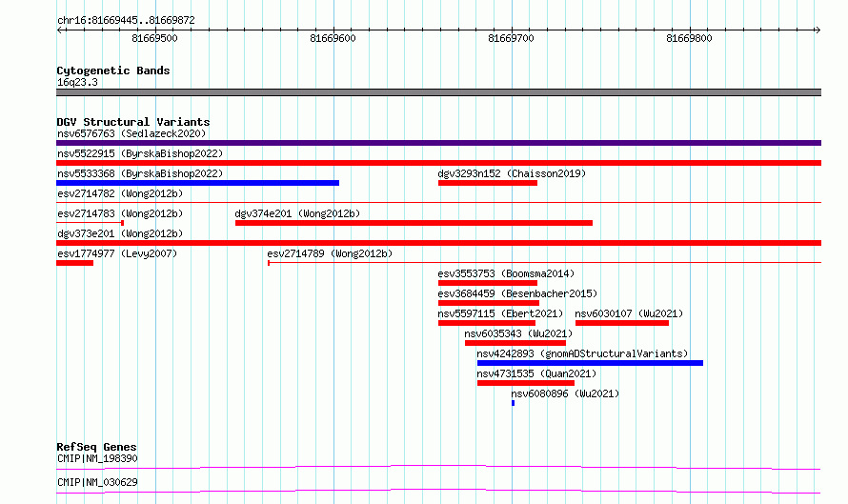This screenshot has width=848, height=504.
Task: Open nsv6030107 (Wu2021) variant label
Action: (x=629, y=313)
